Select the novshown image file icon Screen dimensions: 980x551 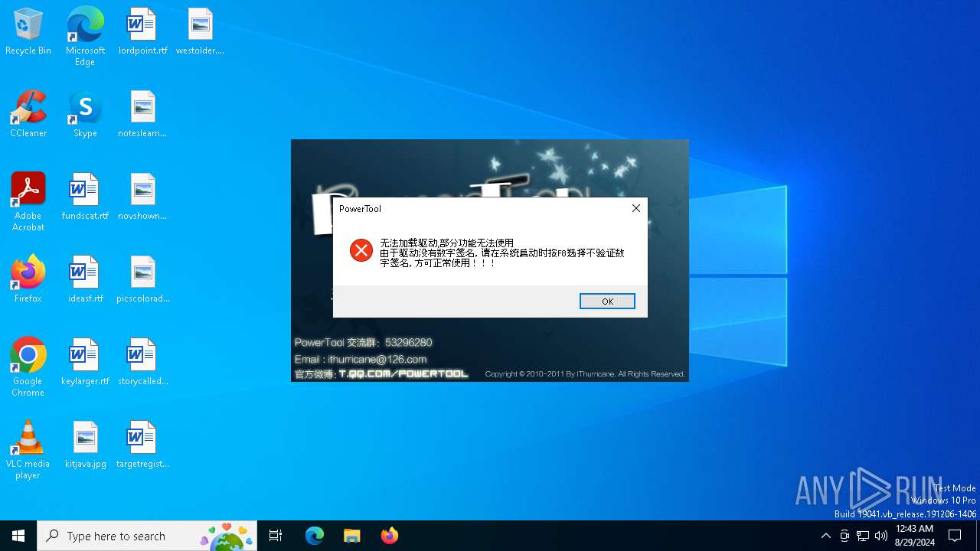142,197
